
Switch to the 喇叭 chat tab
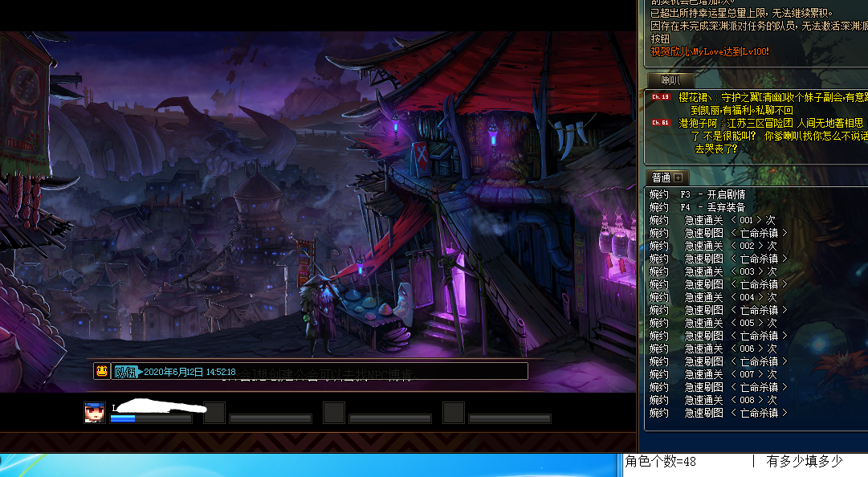click(670, 80)
